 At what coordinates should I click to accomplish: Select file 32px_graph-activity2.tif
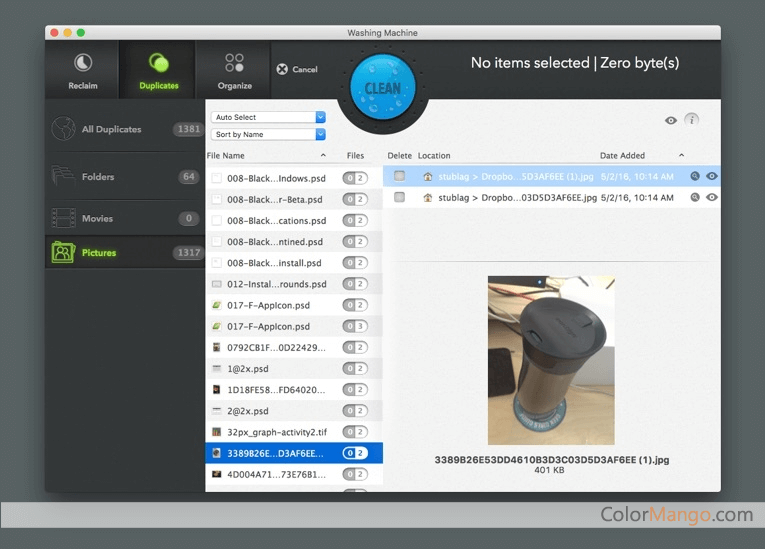point(294,432)
